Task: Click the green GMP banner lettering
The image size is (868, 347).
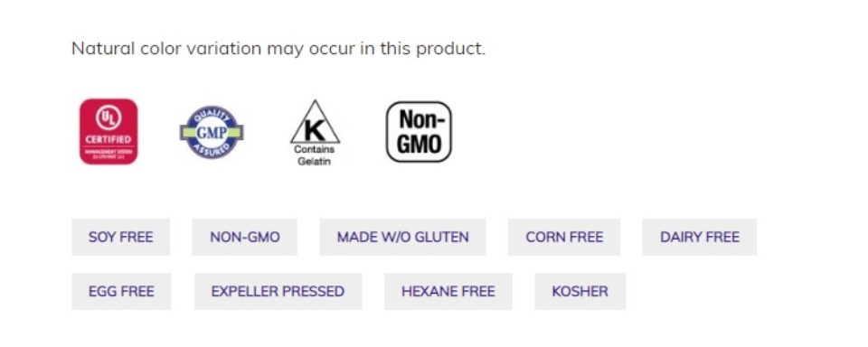Action: tap(212, 133)
